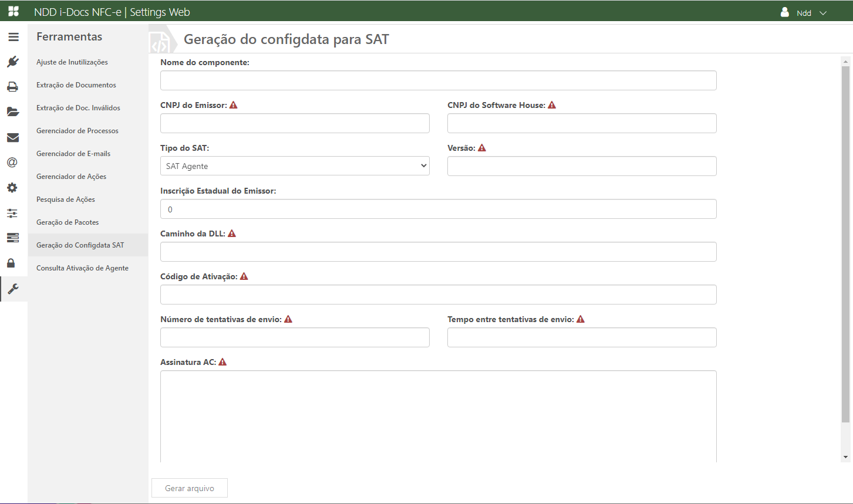Select Consulta Ativação de Agente
This screenshot has width=853, height=504.
pos(82,268)
